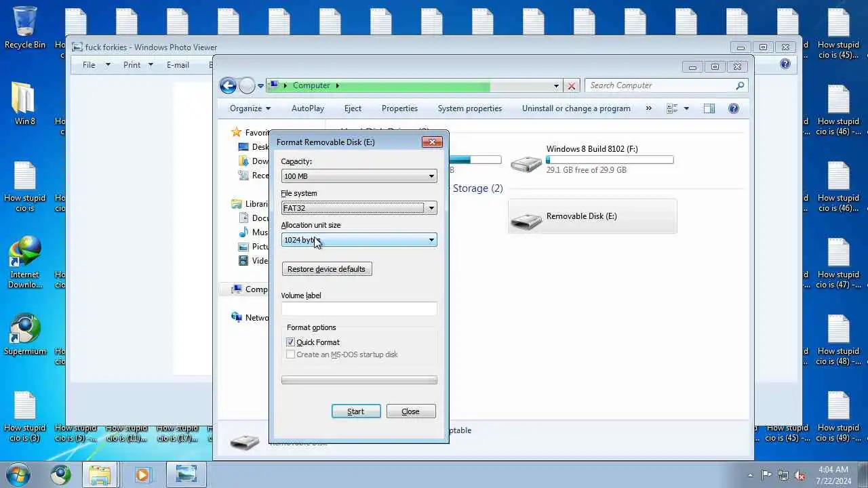Select the Windows 8 Build 8102 (F:) drive

click(x=591, y=160)
